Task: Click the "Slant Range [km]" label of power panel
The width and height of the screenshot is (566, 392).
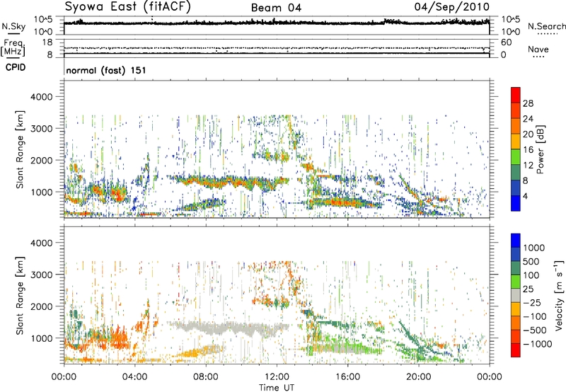Action: (20, 149)
